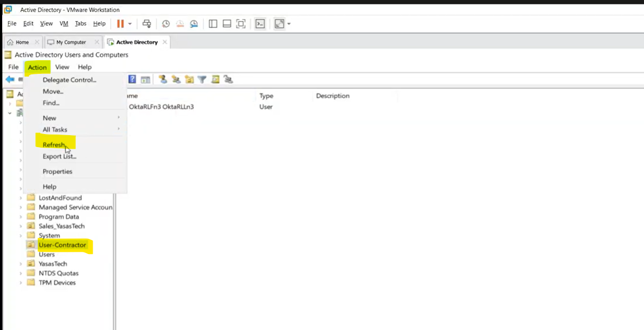Select the OktaRLFn3 OktaRLLn3 user entry
The width and height of the screenshot is (644, 330).
(161, 107)
